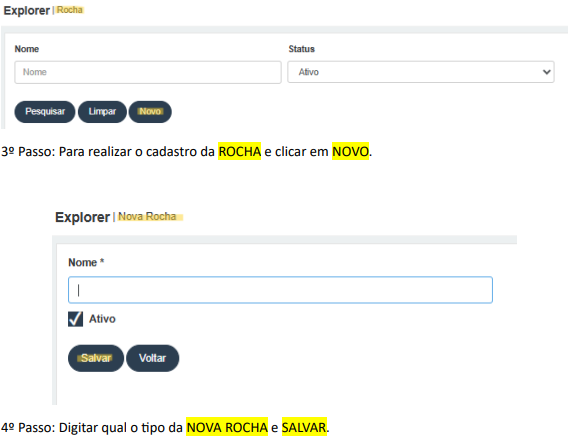The width and height of the screenshot is (585, 436).
Task: Click the Pesquisar button
Action: 45,112
